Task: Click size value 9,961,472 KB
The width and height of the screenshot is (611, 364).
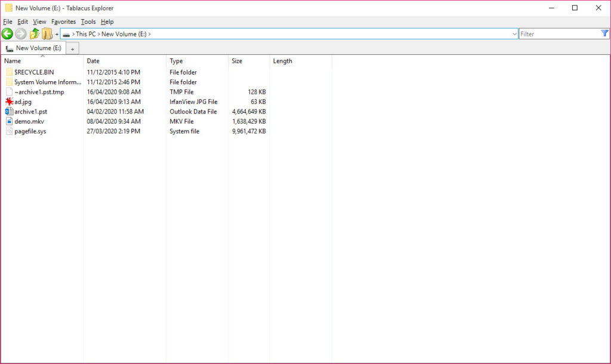Action: click(x=249, y=131)
